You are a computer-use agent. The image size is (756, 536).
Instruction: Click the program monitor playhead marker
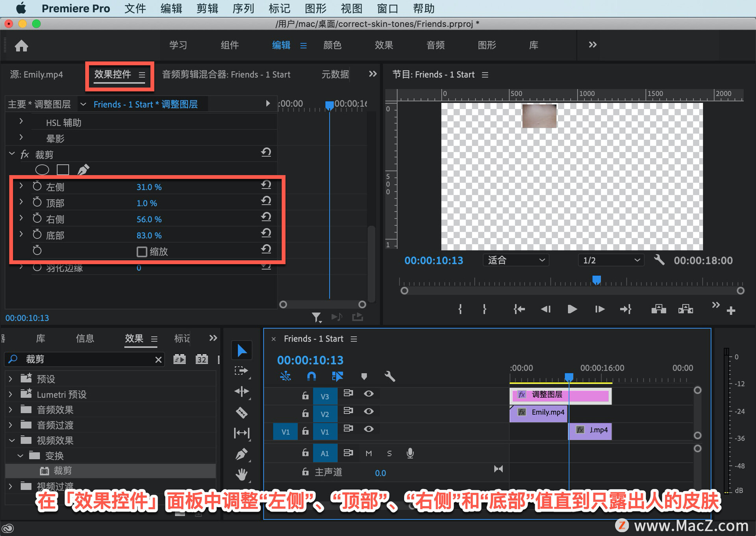597,280
